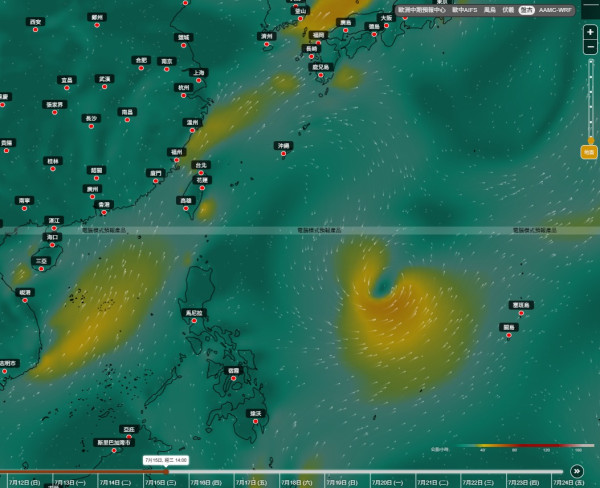Click the Taipei city label
Viewport: 600px width, 488px height.
[201, 165]
